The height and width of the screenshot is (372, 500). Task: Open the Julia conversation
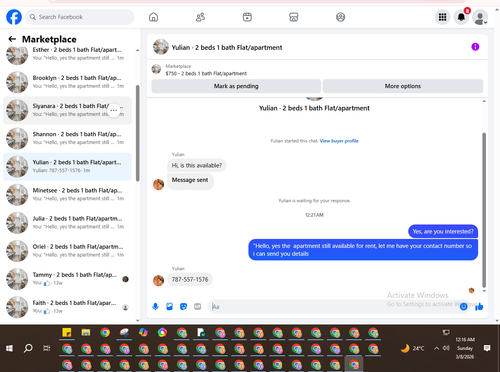(x=68, y=223)
